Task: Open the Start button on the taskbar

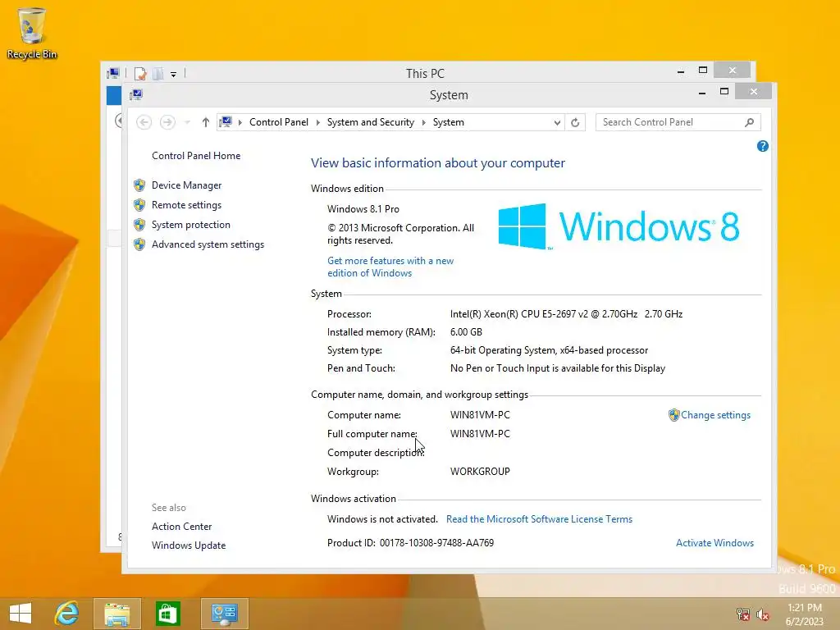Action: tap(21, 614)
